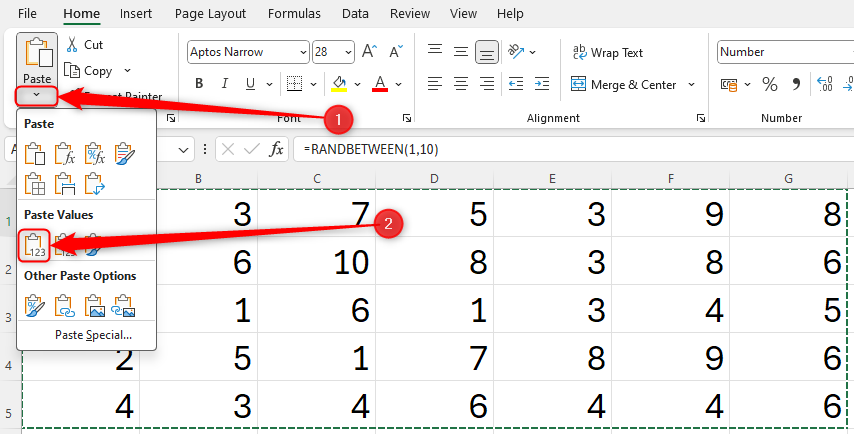
Task: Align text left in cells
Action: 435,84
